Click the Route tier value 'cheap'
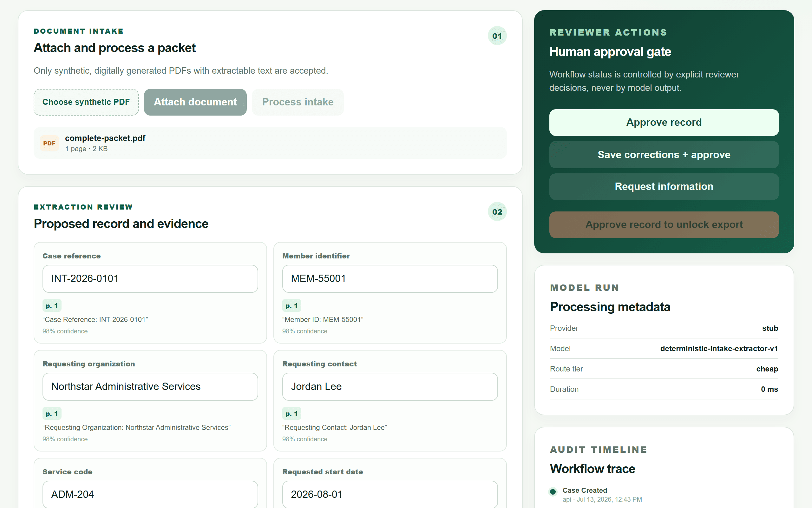Viewport: 812px width, 508px height. tap(767, 369)
